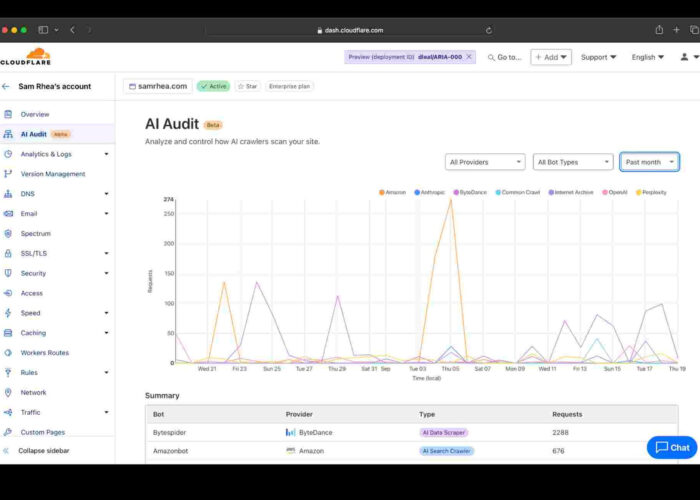
Task: Click the Requests column header
Action: tap(567, 414)
